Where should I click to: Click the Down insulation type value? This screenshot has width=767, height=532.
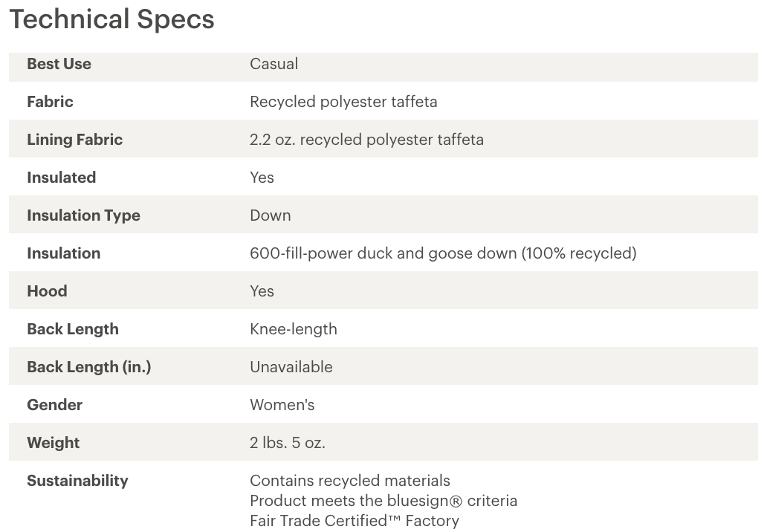(270, 215)
